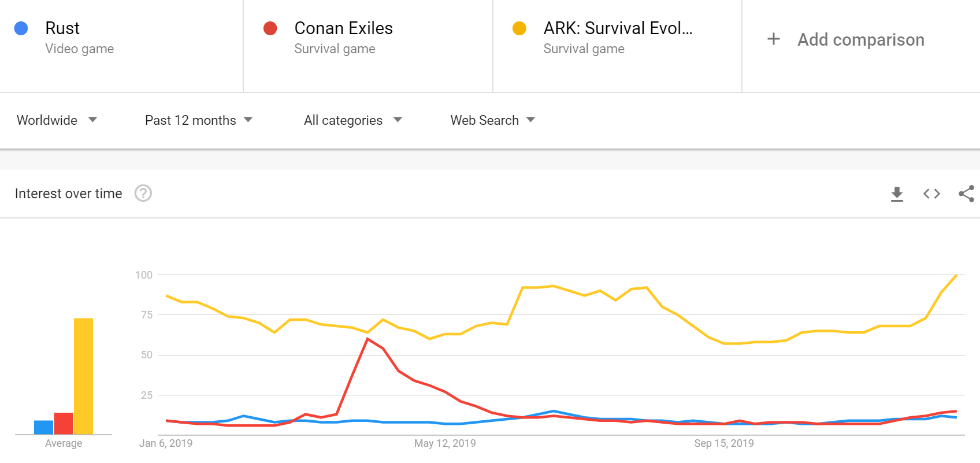Open the Interest over time help icon
980x463 pixels.
click(x=143, y=193)
